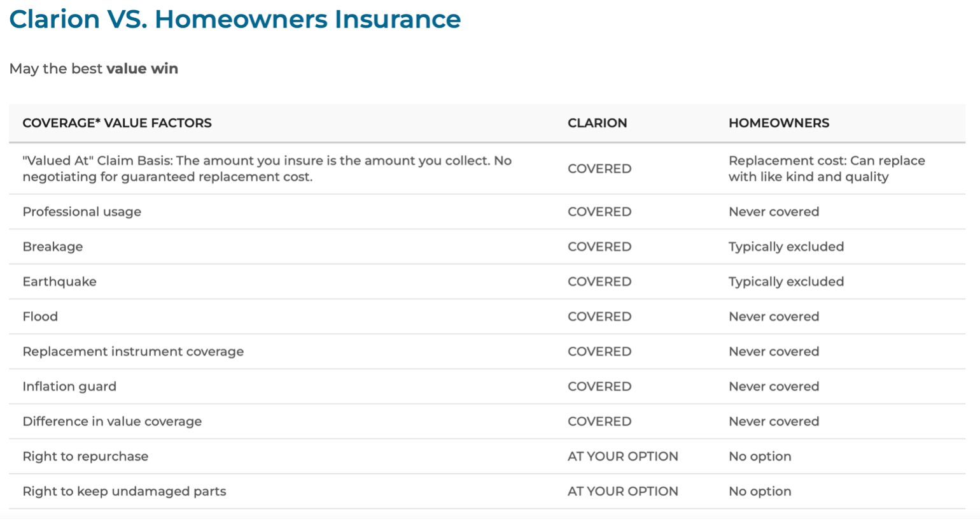This screenshot has height=521, width=980.
Task: Click 'Typically excluded' in the Breakage row
Action: click(787, 247)
